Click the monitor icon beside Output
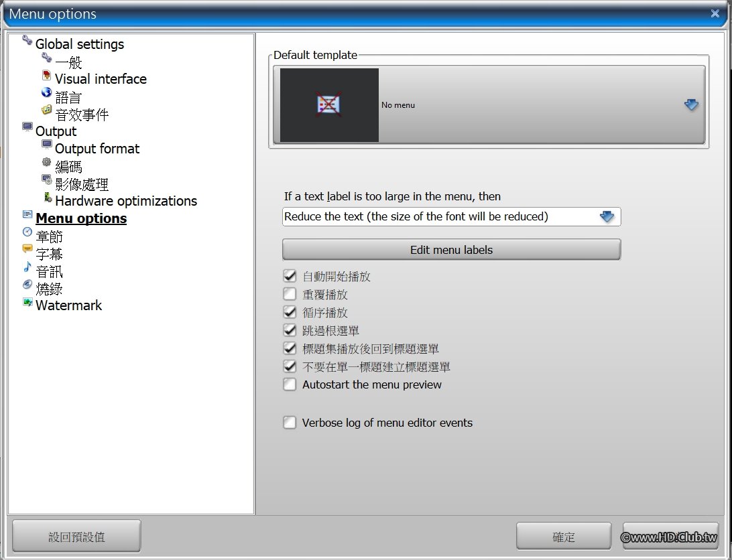Screen dimensions: 732x560 click(27, 127)
